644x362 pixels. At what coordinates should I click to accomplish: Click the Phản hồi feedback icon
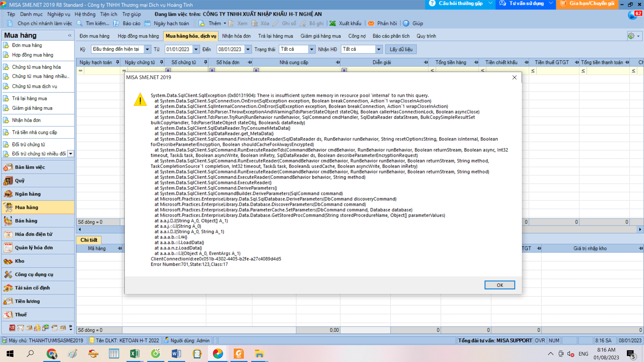coord(371,23)
